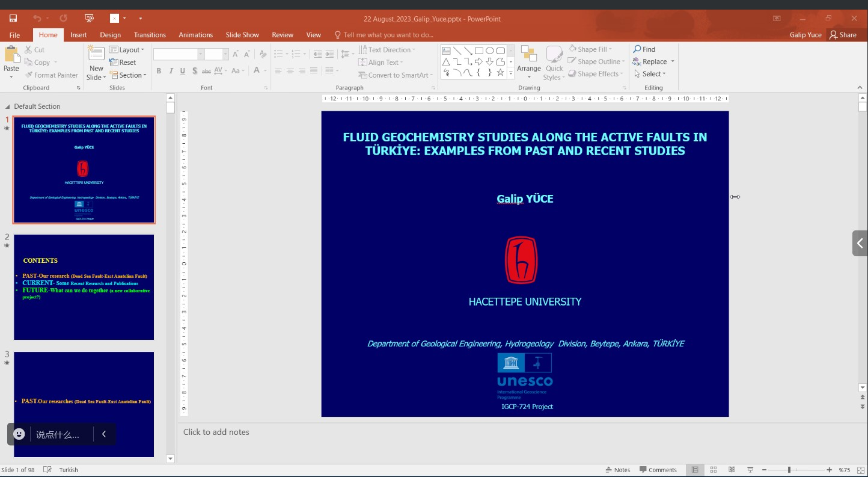Zoom out with minus button
The height and width of the screenshot is (477, 868).
pyautogui.click(x=764, y=470)
